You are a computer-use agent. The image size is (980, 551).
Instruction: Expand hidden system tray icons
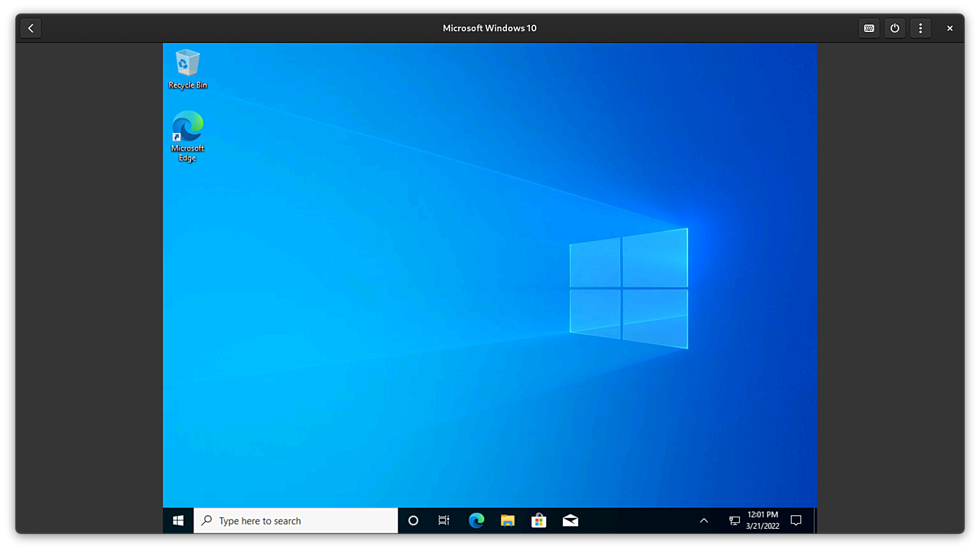pos(704,520)
